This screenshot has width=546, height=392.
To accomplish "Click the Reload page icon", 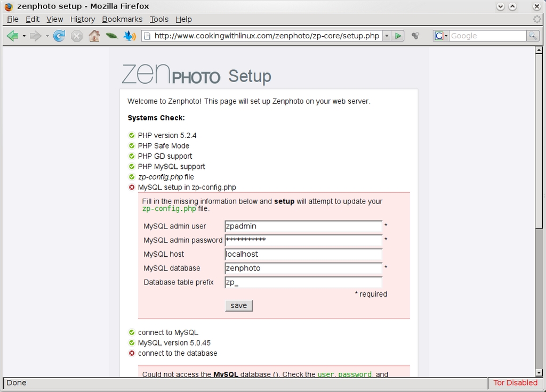I will click(x=59, y=36).
